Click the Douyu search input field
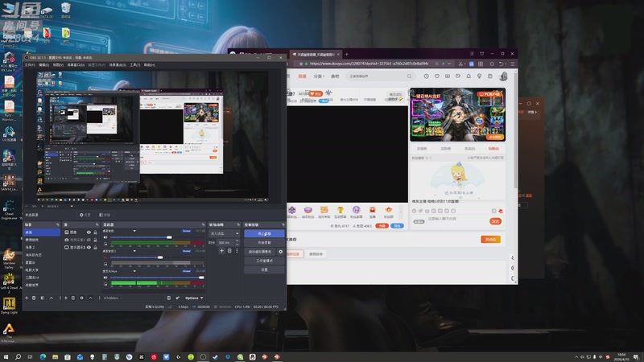 click(376, 76)
